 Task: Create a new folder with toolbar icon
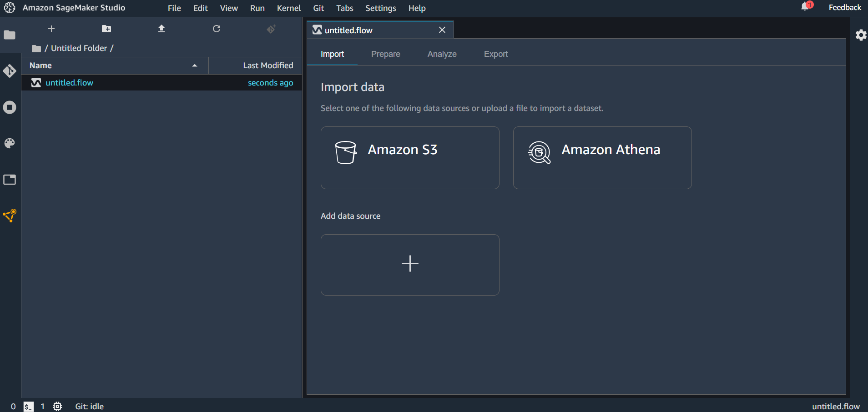point(106,29)
